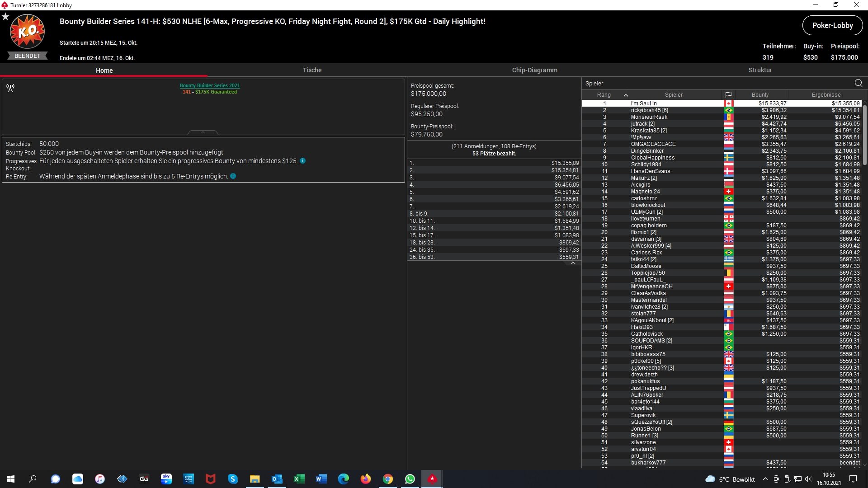
Task: Switch to the Struktur tab
Action: click(x=760, y=70)
